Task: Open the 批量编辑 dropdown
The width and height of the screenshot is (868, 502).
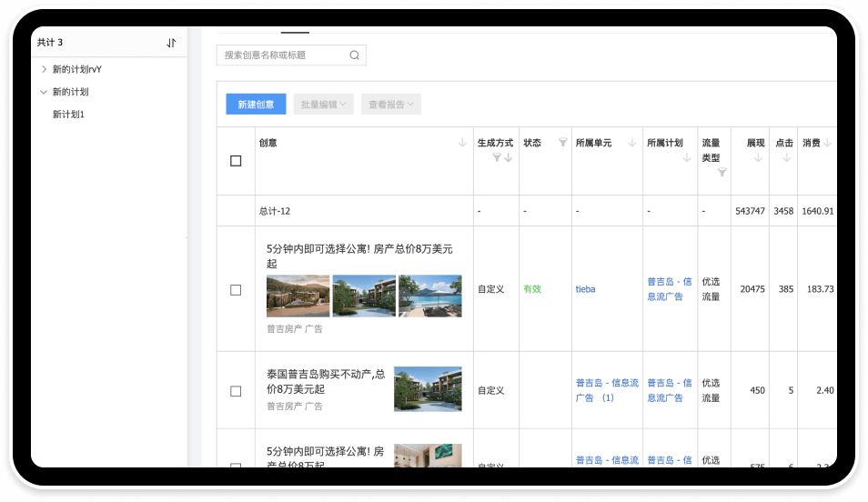Action: click(324, 105)
